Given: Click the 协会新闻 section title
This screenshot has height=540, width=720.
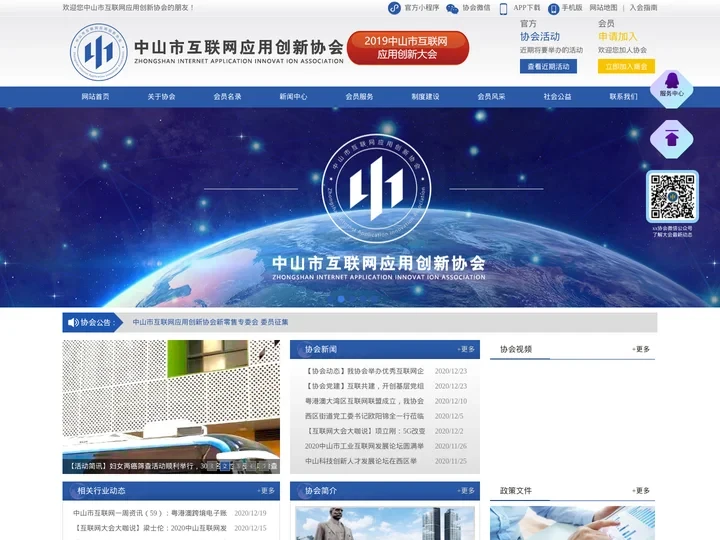Looking at the screenshot, I should [321, 349].
